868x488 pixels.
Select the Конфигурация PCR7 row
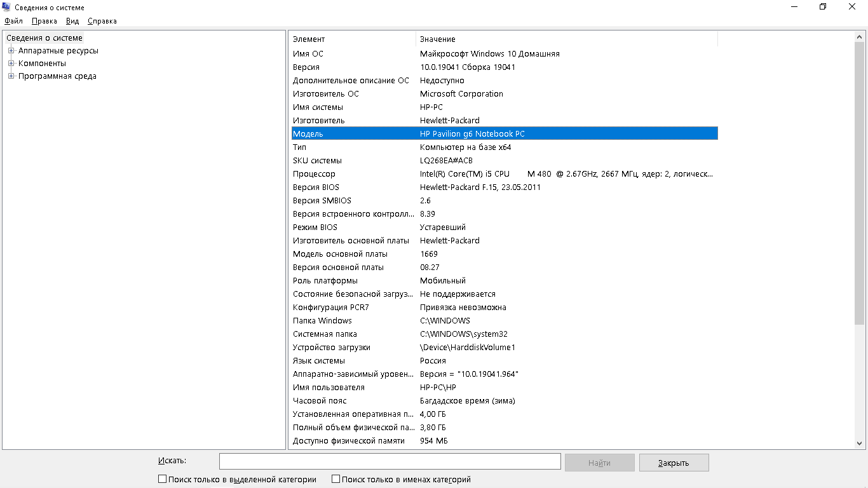pyautogui.click(x=505, y=308)
